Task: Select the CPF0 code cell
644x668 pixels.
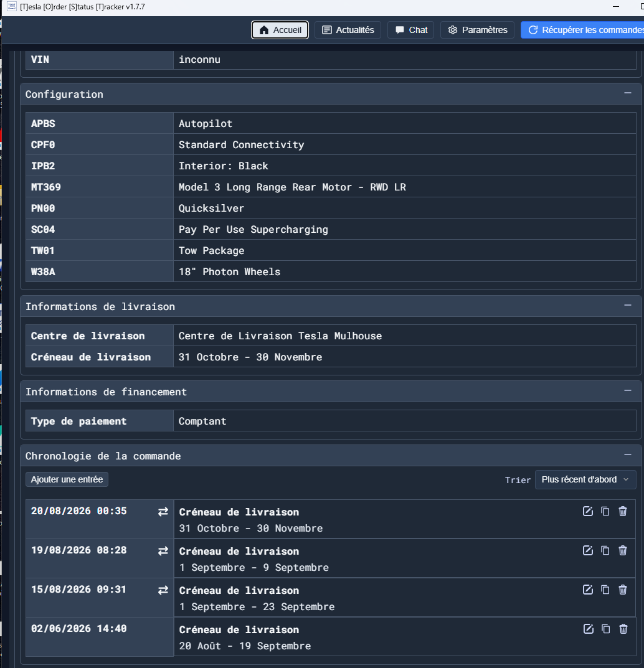Action: 100,144
